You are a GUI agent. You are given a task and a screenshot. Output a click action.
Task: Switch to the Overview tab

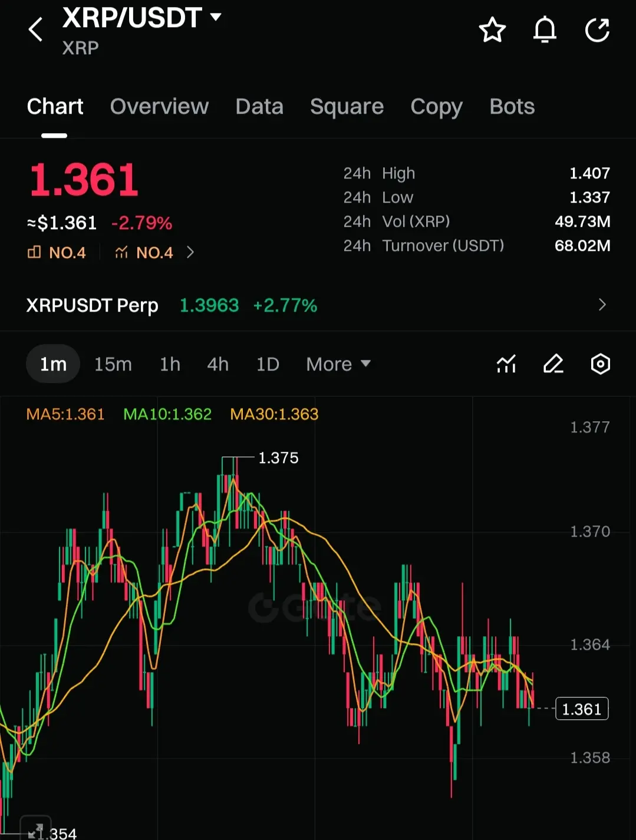click(159, 107)
